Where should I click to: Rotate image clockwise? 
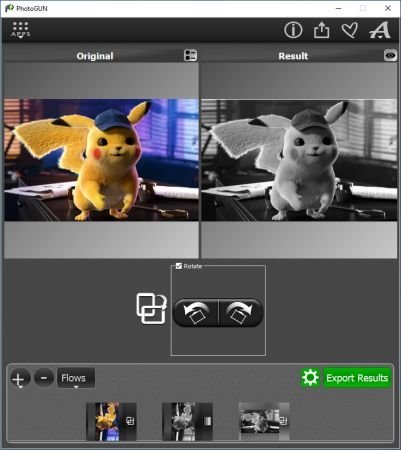click(x=241, y=313)
